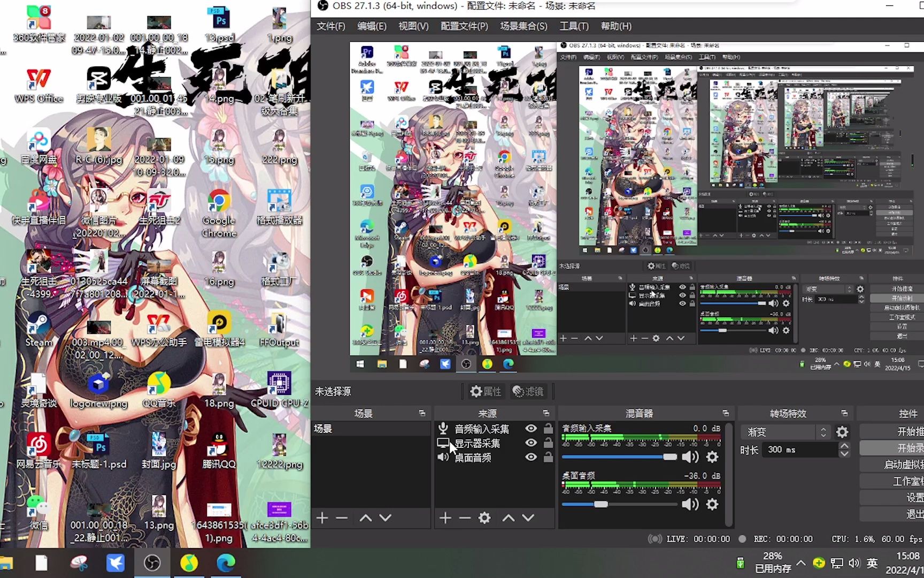Open the 场景集合(S) menu

pos(523,26)
